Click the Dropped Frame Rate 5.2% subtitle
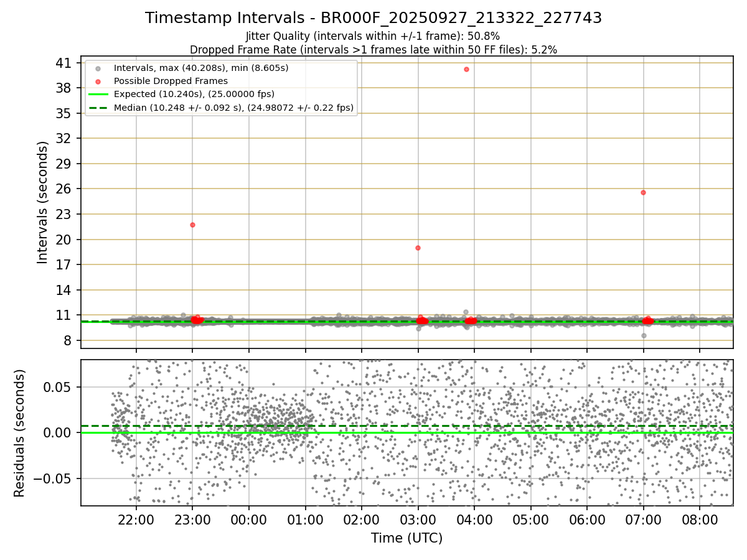 click(x=374, y=49)
